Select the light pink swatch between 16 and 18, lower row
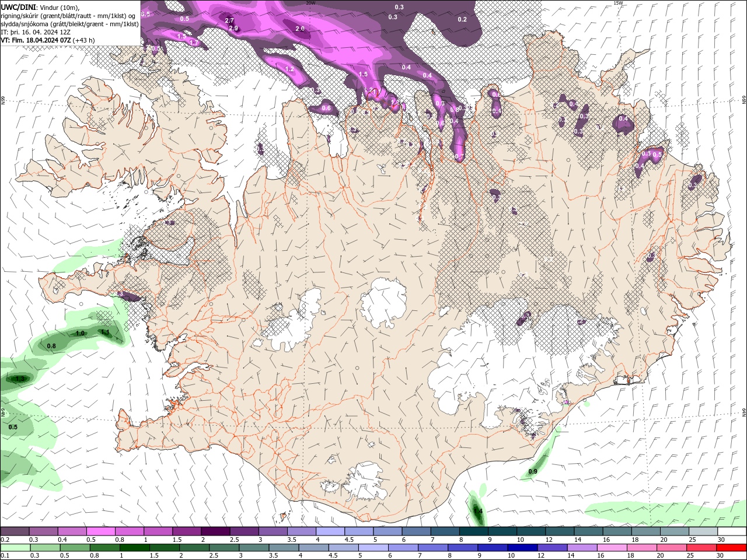747x560 pixels. coord(611,548)
